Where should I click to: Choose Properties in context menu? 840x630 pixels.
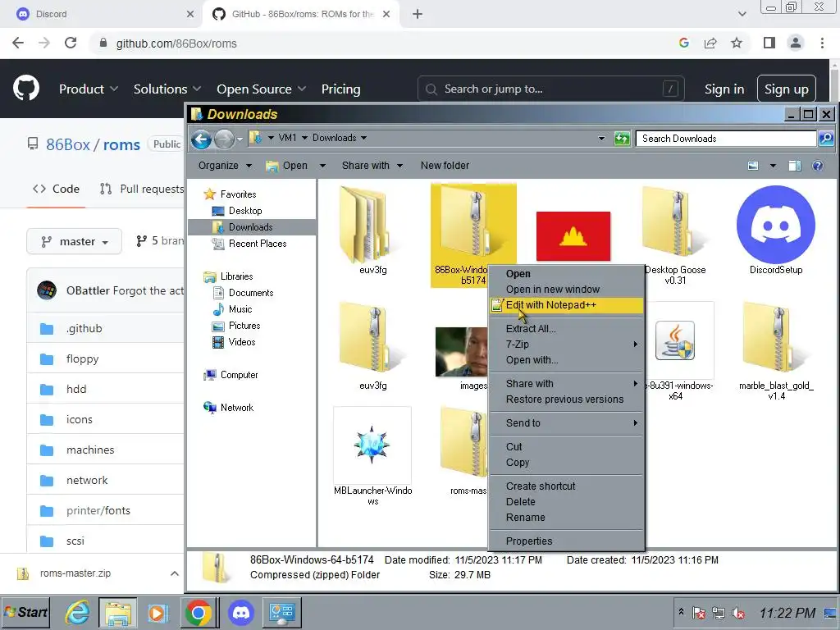566,541
